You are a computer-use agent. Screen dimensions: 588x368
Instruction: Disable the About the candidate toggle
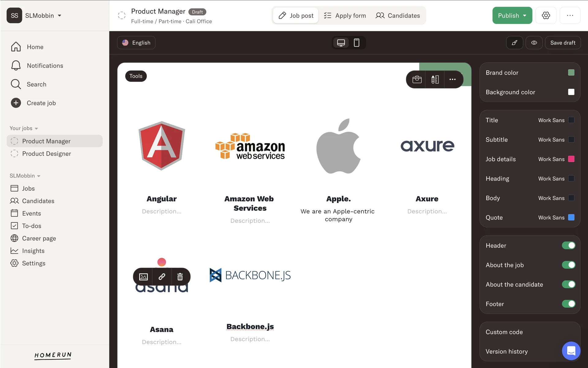[568, 284]
